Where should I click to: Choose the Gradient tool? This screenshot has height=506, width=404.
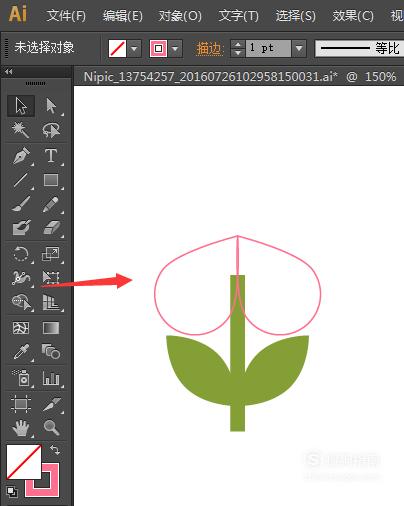[x=51, y=328]
